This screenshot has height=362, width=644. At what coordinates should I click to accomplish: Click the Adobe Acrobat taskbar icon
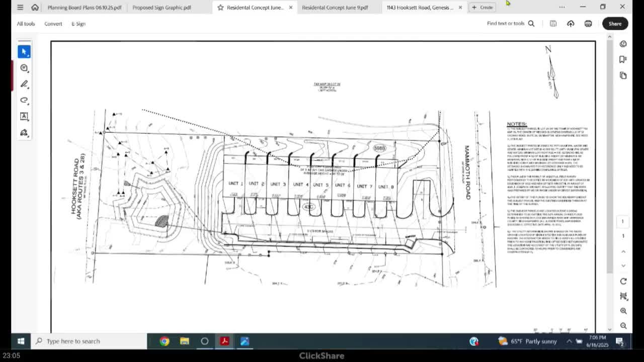tap(224, 341)
